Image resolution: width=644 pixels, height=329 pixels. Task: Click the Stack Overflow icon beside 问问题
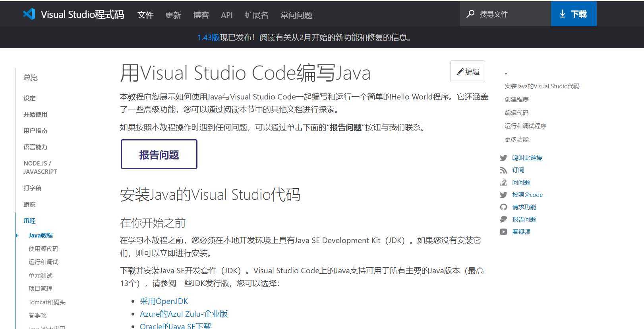pos(503,183)
